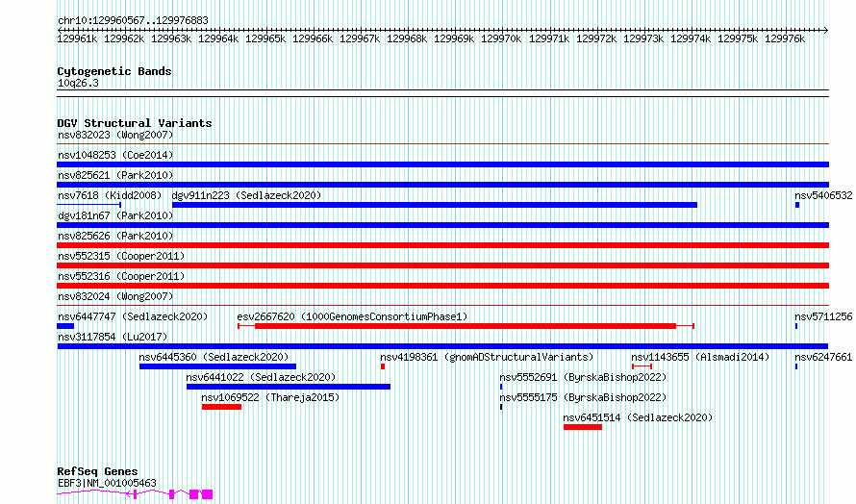Select the nsv552316 (Cooper2011) red bar
The height and width of the screenshot is (504, 856).
pos(442,286)
